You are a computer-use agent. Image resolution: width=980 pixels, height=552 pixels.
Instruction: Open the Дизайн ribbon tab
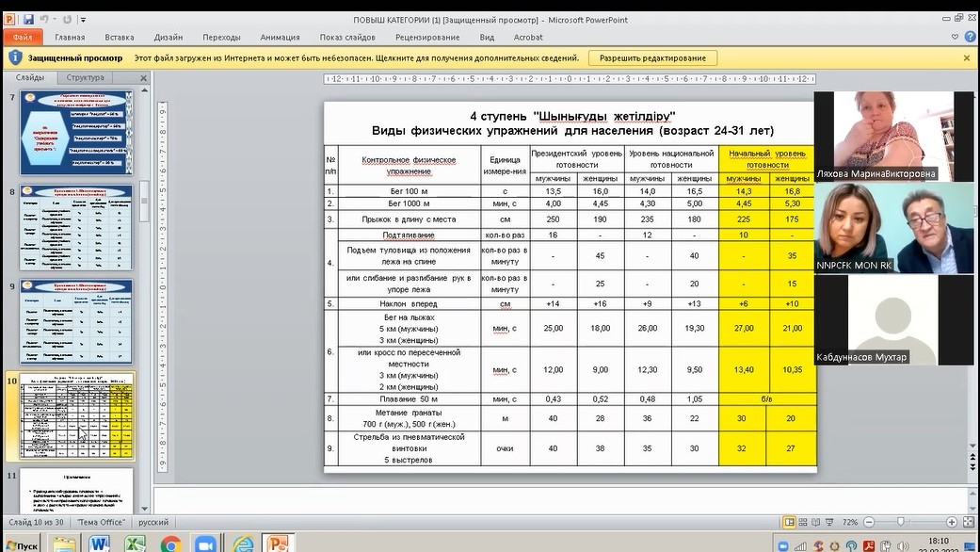coord(169,38)
